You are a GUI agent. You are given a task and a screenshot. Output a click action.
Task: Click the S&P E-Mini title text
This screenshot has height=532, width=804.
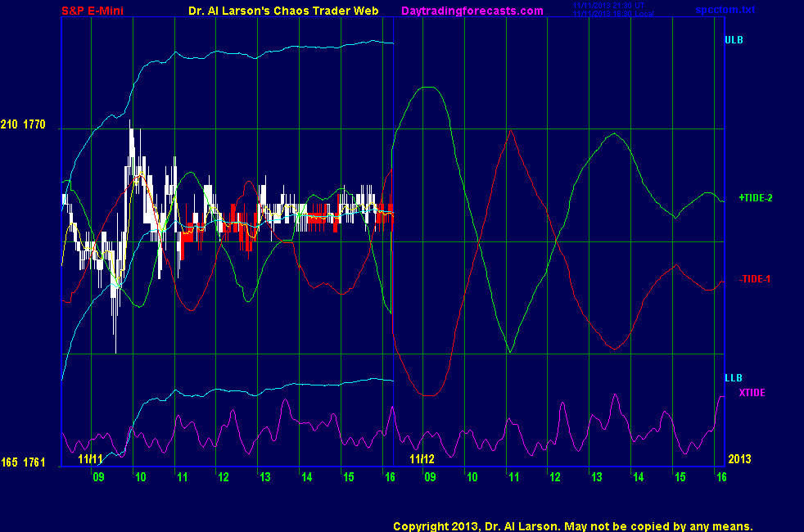pos(93,11)
